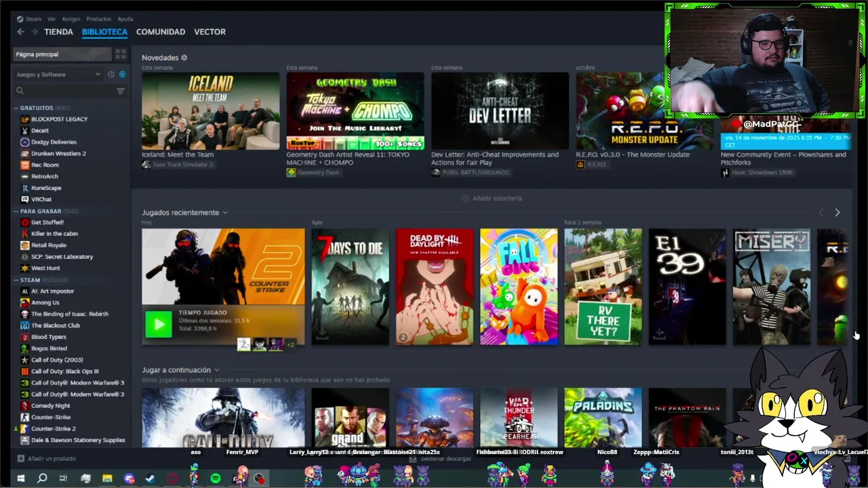Open Discord from the taskbar
The width and height of the screenshot is (868, 488).
[x=129, y=479]
